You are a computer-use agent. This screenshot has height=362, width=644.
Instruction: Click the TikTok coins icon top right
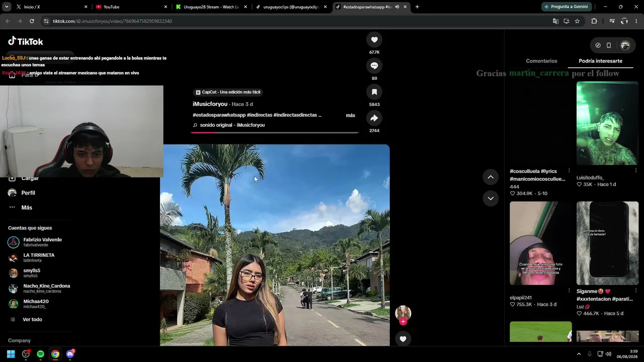click(598, 45)
